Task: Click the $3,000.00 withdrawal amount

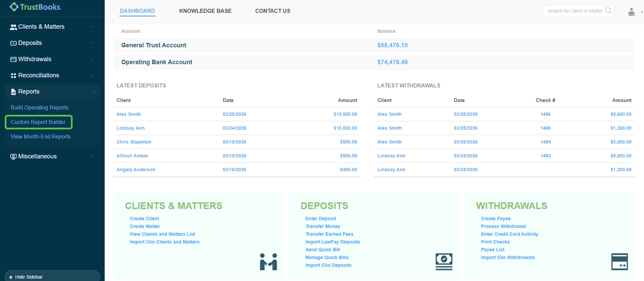Action: click(x=621, y=142)
